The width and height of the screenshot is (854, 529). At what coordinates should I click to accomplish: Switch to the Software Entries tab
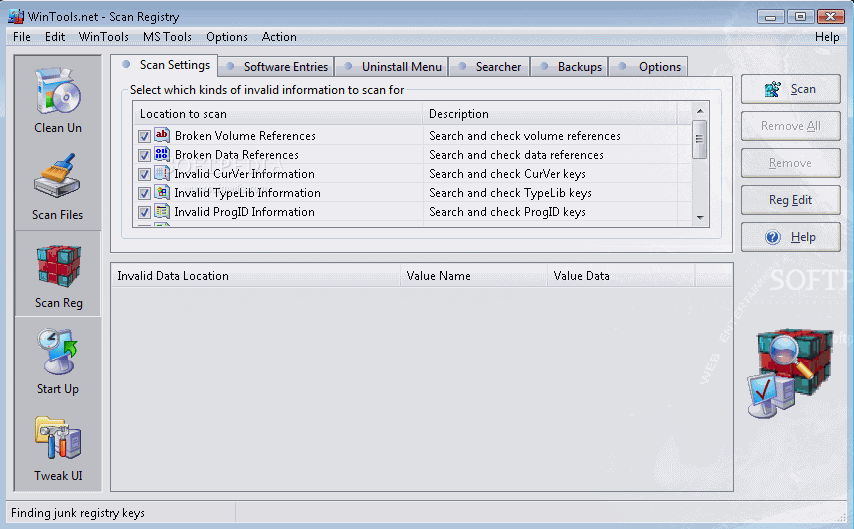(277, 66)
